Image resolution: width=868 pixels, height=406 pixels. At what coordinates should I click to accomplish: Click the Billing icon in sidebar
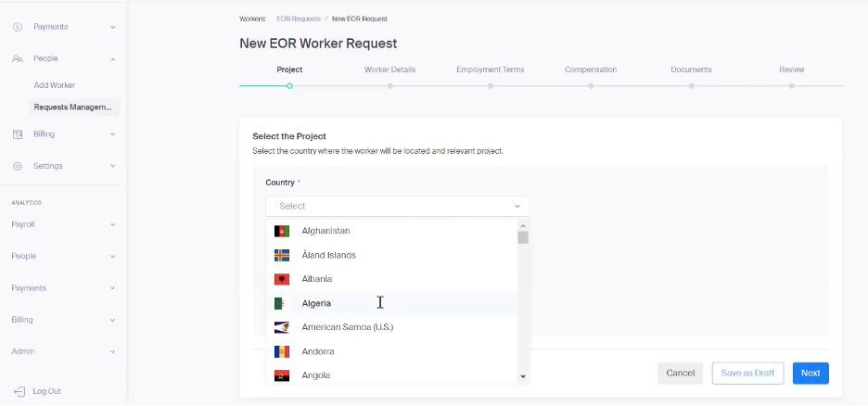(x=18, y=133)
